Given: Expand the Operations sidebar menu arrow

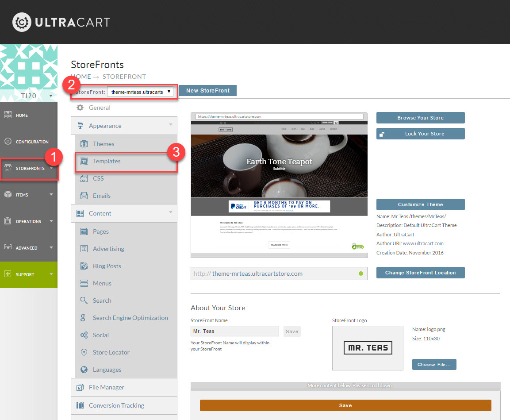Looking at the screenshot, I should [x=51, y=221].
